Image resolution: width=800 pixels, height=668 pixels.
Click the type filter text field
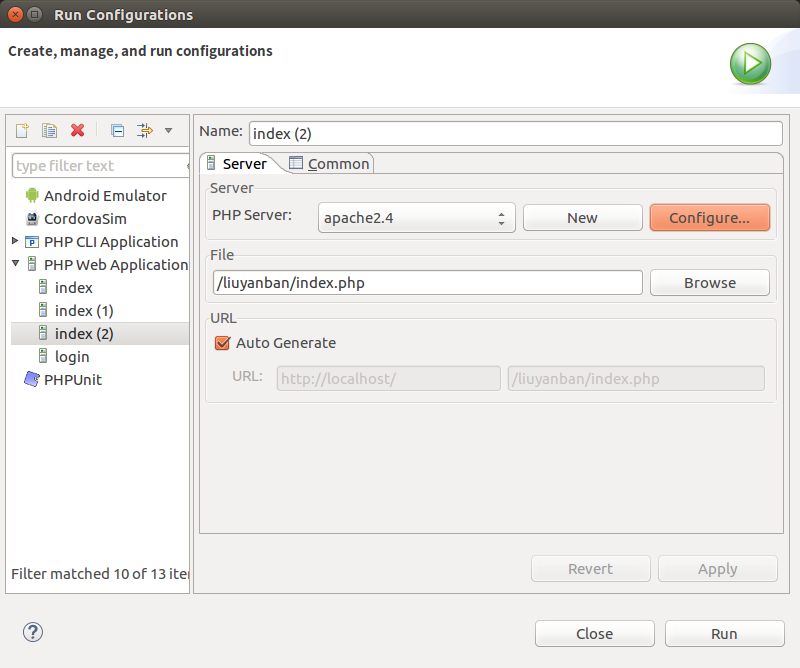pos(97,166)
